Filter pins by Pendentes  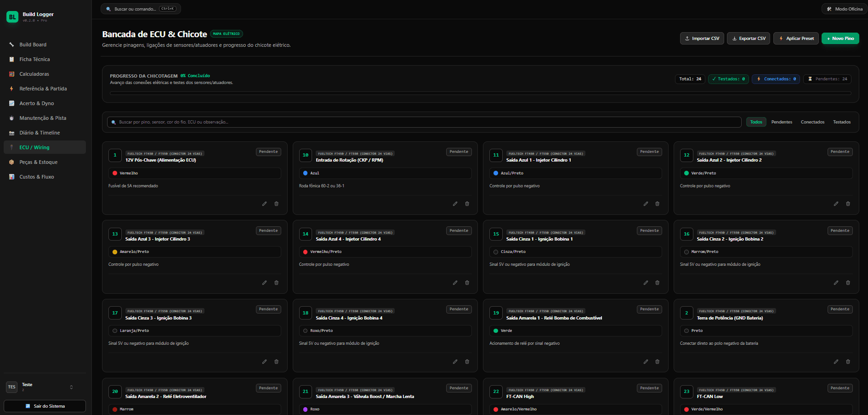click(782, 122)
